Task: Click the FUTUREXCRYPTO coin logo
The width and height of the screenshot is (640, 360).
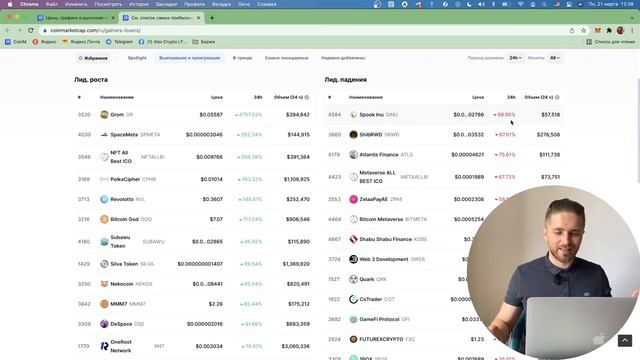Action: 353,339
